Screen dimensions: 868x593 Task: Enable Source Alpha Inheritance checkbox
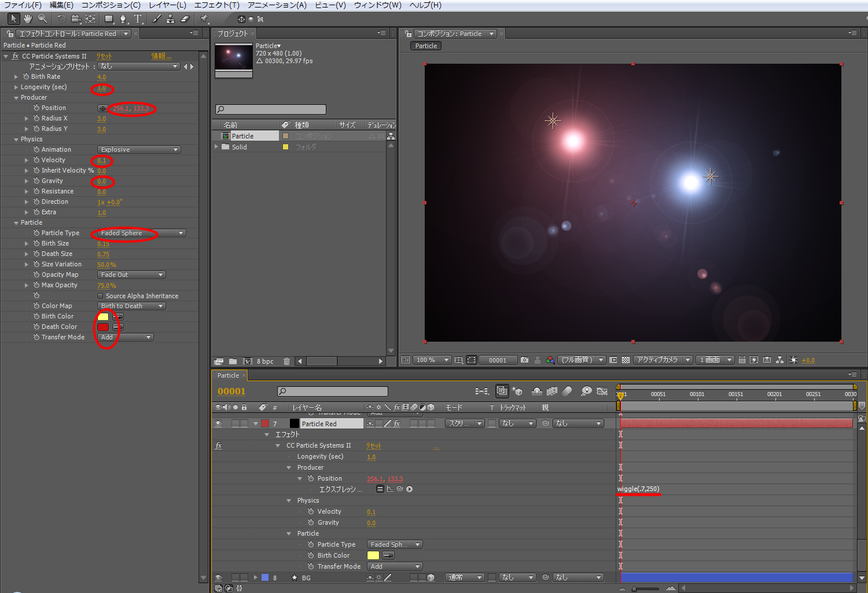(101, 296)
